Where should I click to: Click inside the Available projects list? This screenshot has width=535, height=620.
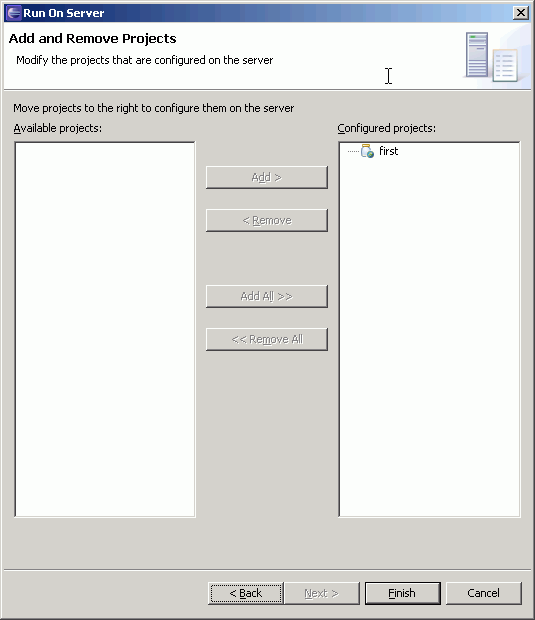[x=105, y=329]
